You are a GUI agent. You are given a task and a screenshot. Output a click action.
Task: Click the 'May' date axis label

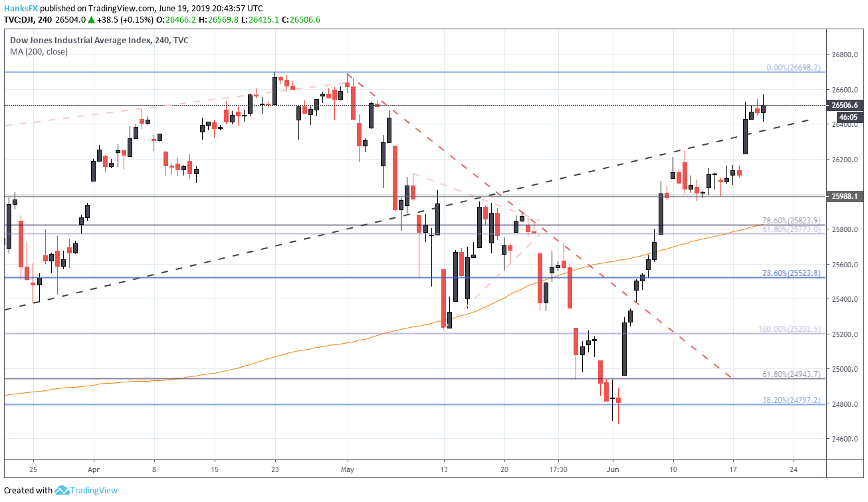348,468
